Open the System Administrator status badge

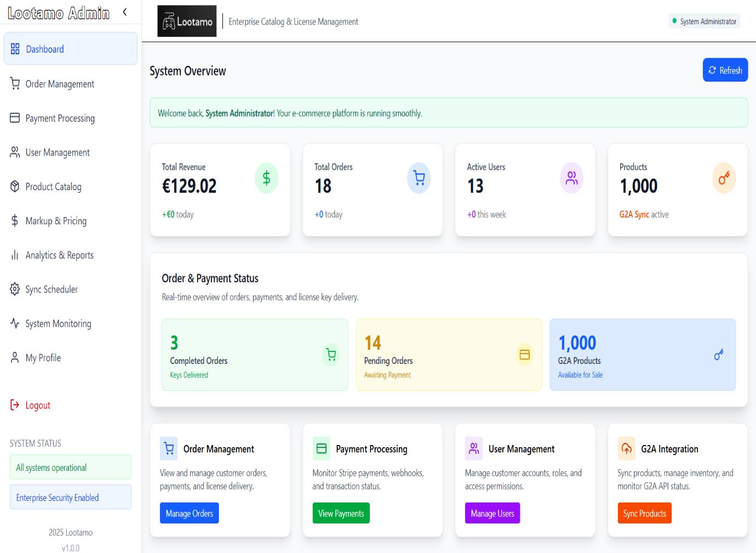(x=705, y=21)
